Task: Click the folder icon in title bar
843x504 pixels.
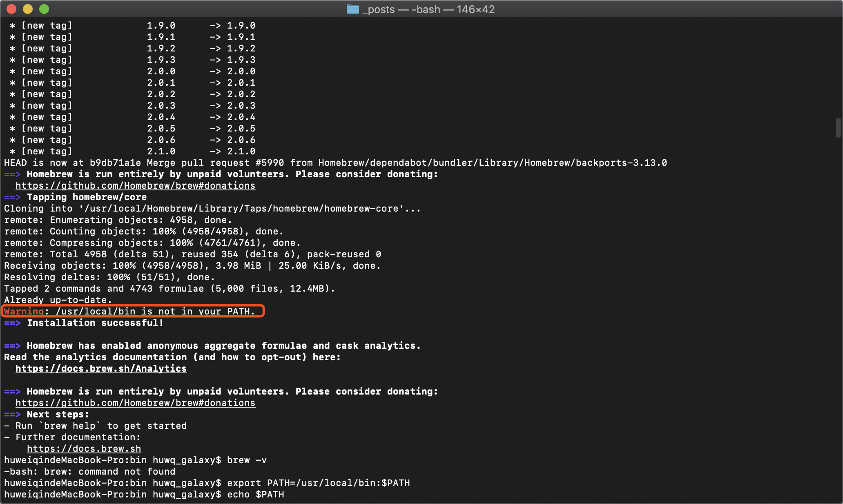Action: coord(352,9)
